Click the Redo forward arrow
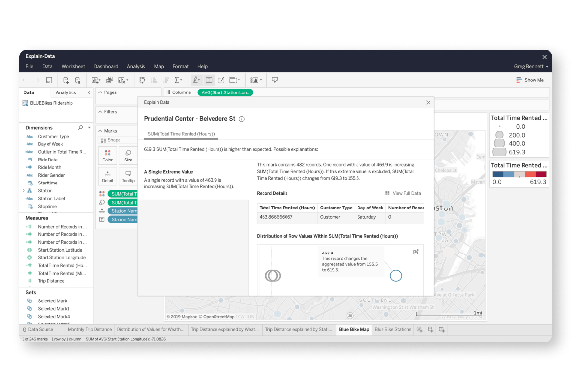The height and width of the screenshot is (392, 573). (37, 80)
